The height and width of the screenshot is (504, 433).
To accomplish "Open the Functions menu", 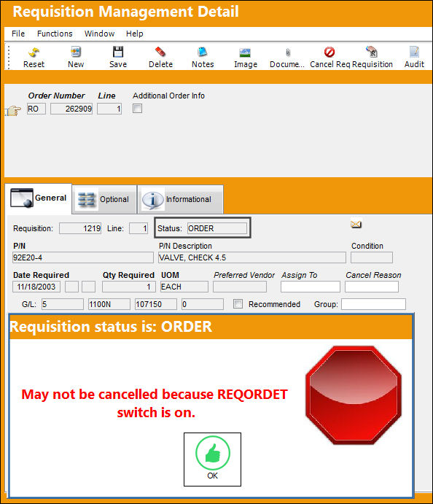I will (55, 34).
